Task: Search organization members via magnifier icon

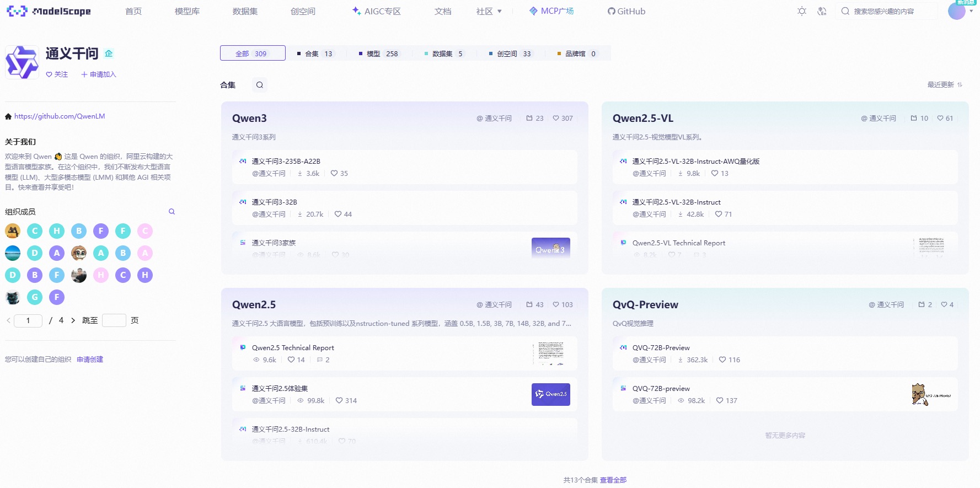Action: coord(172,212)
